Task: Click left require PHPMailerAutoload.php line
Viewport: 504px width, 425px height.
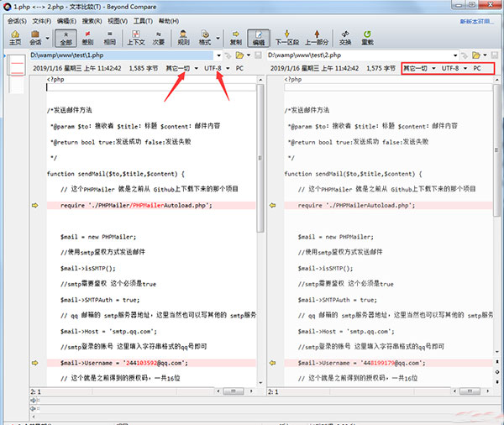Action: 151,205
